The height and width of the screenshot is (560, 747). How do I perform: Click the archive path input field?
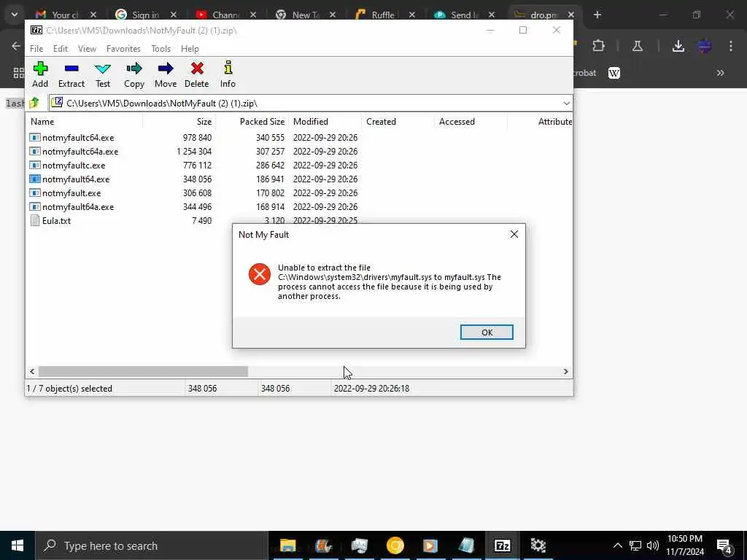311,104
